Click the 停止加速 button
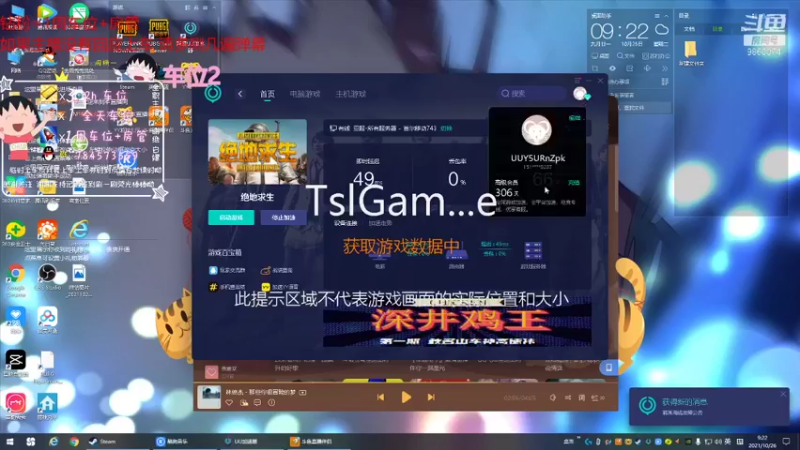Viewport: 800px width, 450px height. pos(283,217)
